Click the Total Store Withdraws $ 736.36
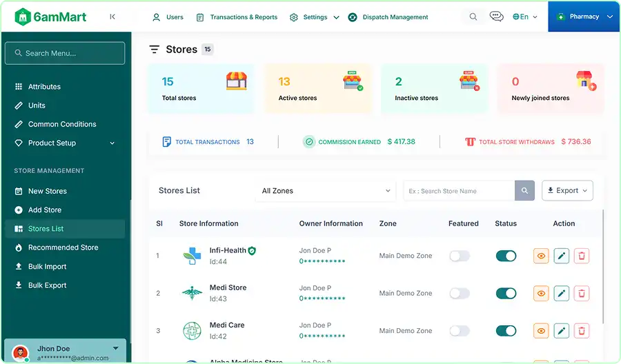Viewport: 621px width, 364px height. coord(576,141)
